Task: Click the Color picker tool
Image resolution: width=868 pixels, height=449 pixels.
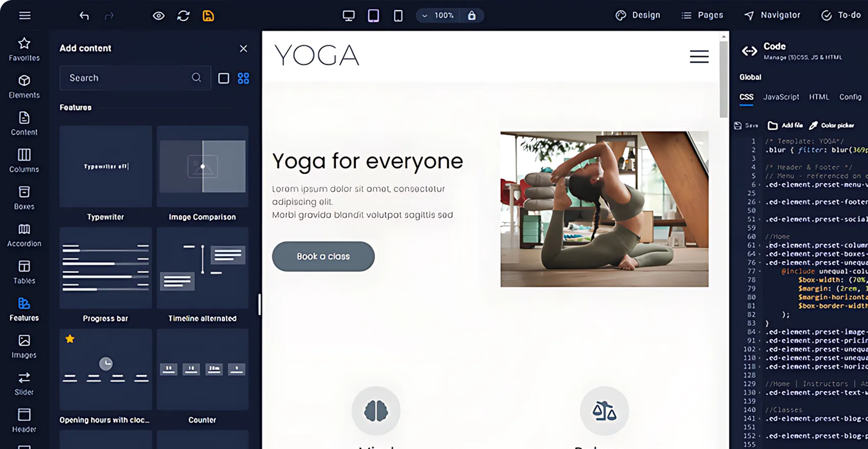Action: click(x=832, y=126)
